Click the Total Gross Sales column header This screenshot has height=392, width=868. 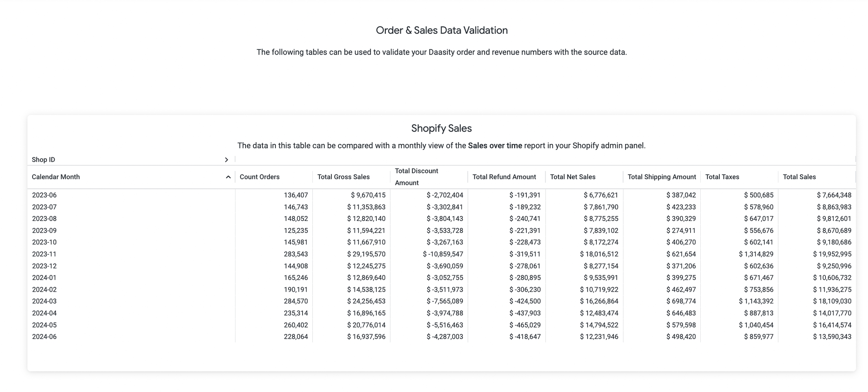coord(343,177)
